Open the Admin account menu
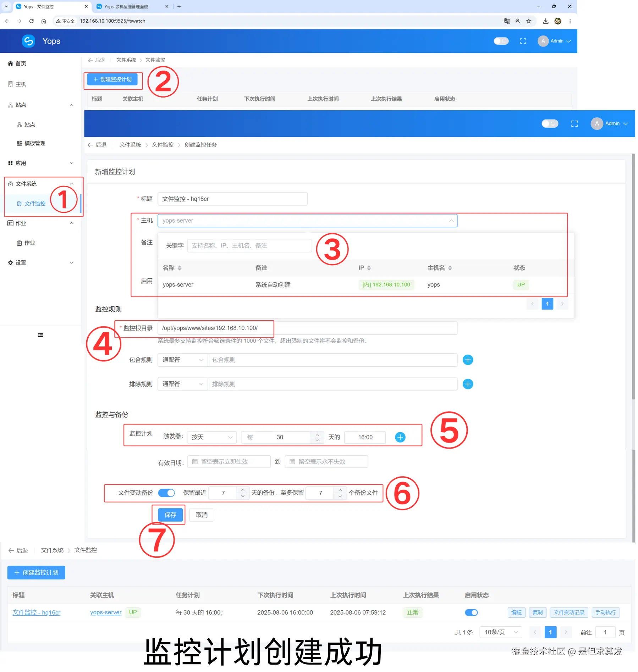Viewport: 638px width, 672px height. [x=555, y=41]
